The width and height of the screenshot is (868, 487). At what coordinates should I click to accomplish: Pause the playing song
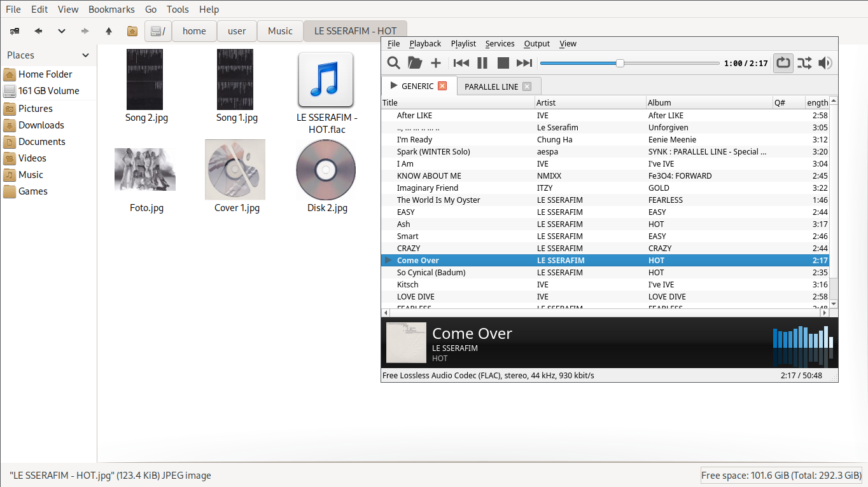coord(482,63)
